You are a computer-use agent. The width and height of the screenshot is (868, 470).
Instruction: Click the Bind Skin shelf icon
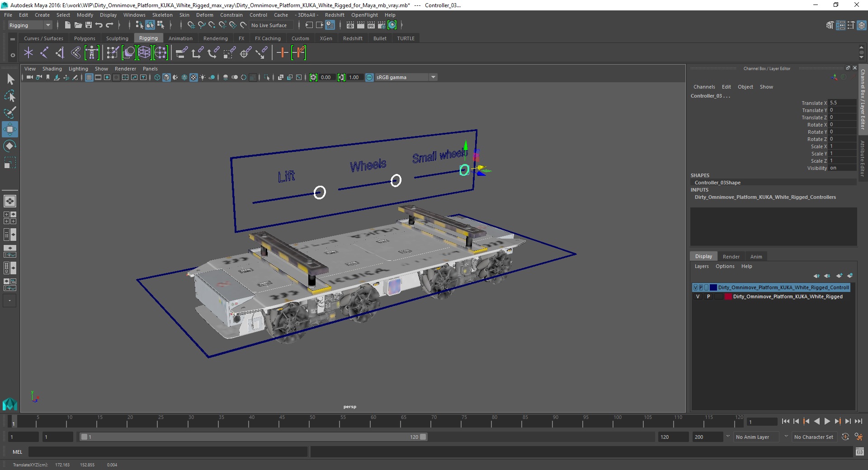[x=76, y=53]
